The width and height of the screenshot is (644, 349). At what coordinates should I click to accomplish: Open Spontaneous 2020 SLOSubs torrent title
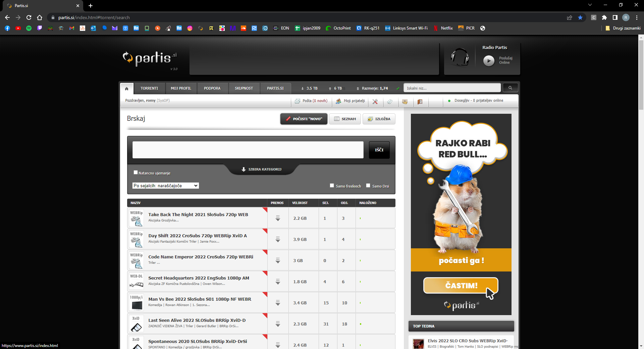(198, 341)
